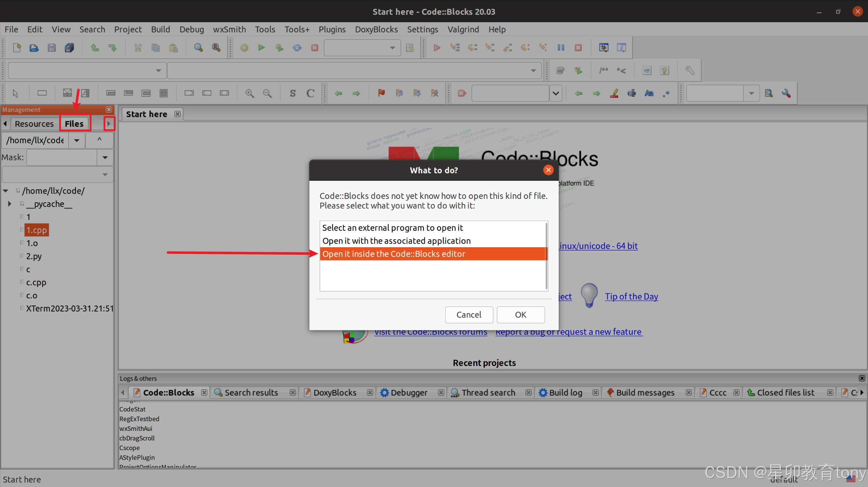Open the code completion scope dropdown

158,70
